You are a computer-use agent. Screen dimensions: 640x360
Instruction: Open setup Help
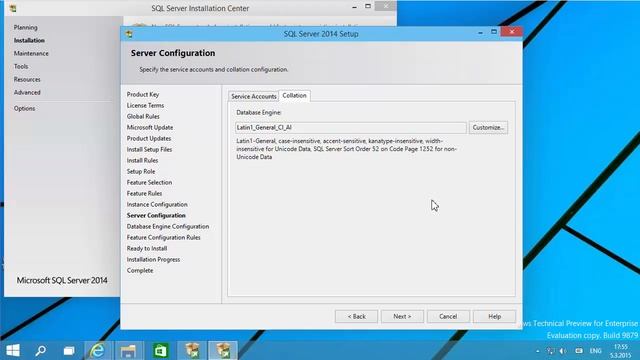pyautogui.click(x=494, y=316)
